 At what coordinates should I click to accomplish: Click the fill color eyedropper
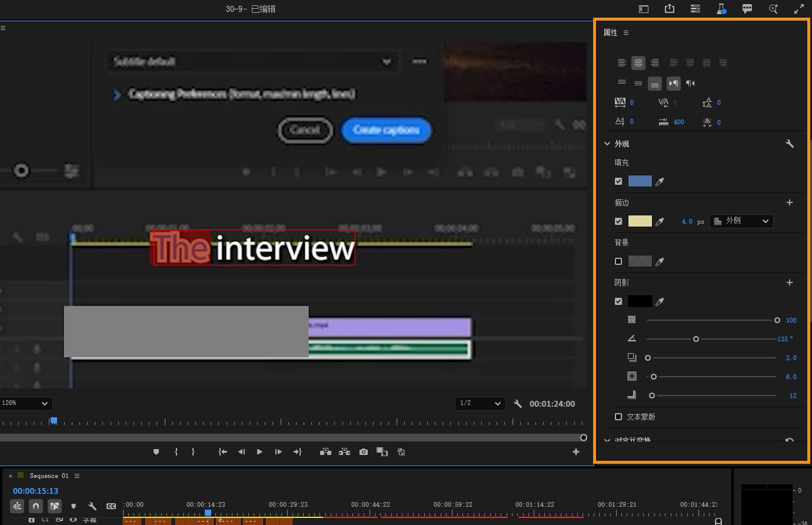[660, 182]
